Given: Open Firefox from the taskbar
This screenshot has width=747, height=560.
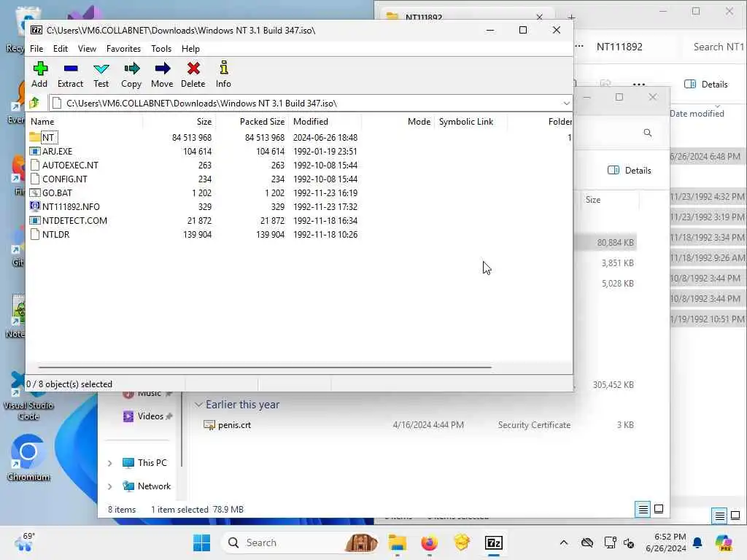Looking at the screenshot, I should tap(429, 542).
